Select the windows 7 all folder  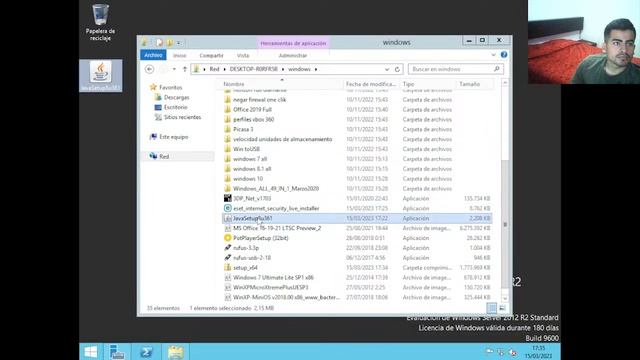pyautogui.click(x=250, y=159)
